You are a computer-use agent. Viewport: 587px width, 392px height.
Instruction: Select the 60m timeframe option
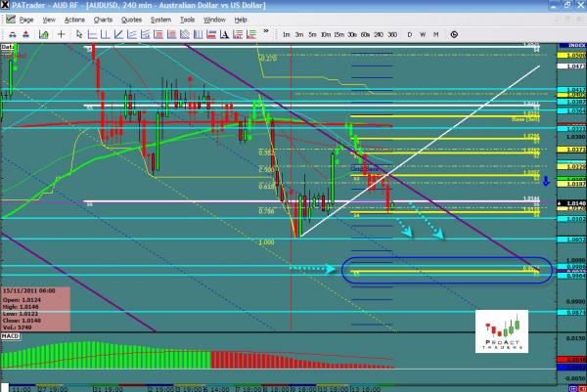pos(363,34)
